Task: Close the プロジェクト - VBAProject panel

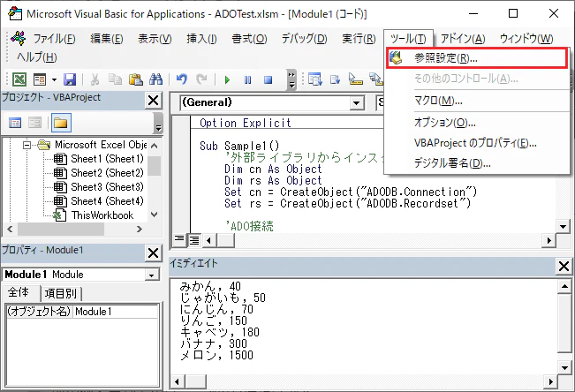Action: 154,100
